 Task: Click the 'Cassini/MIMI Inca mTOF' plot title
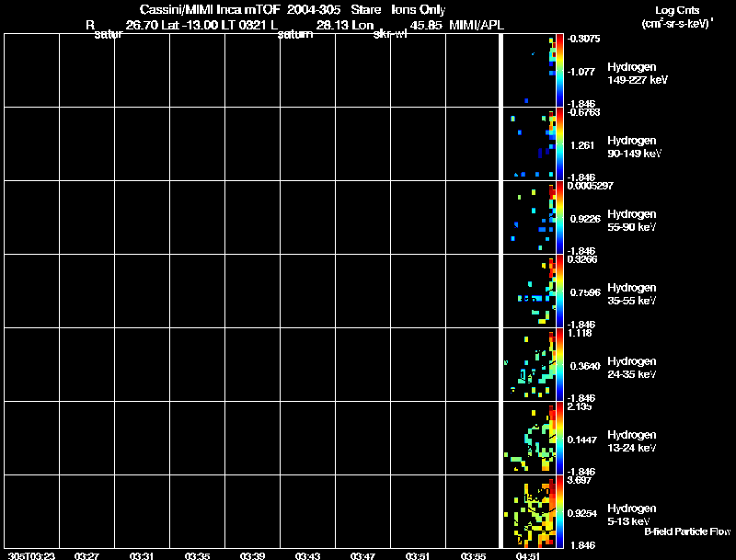click(210, 9)
